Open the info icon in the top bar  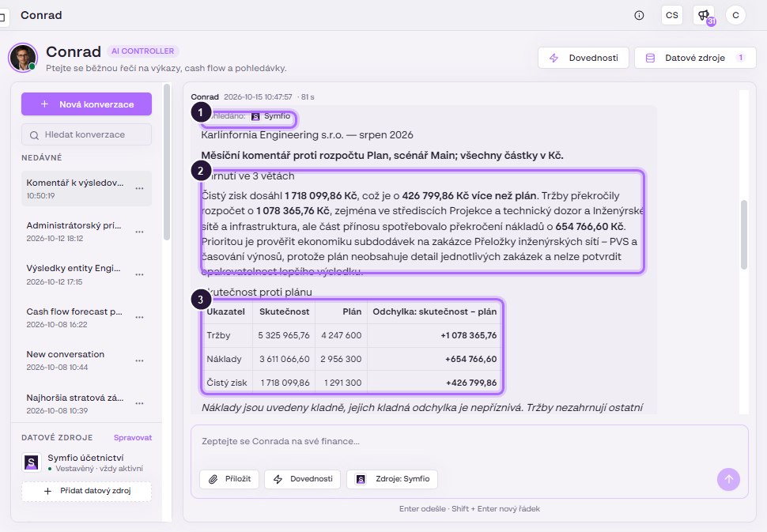click(639, 15)
